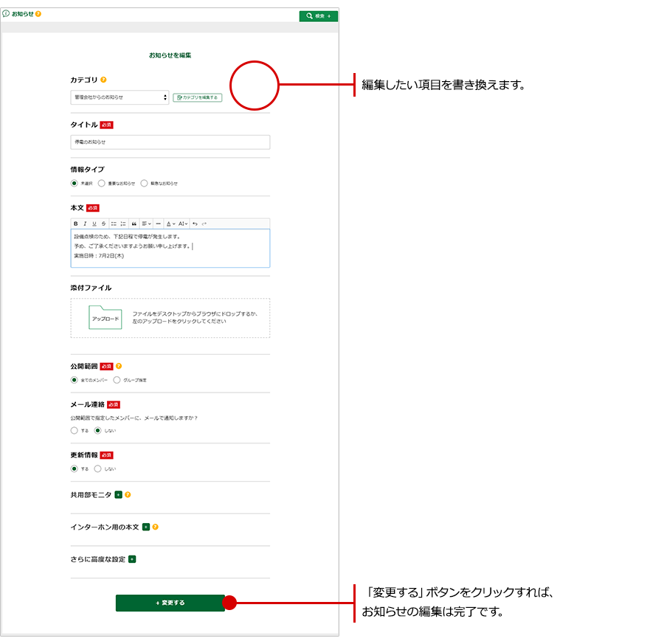Apply italic formatting in the editor toolbar
This screenshot has width=664, height=644.
tap(85, 224)
